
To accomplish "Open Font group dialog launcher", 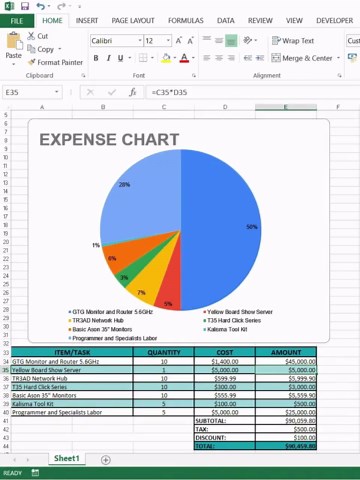I will (x=194, y=76).
